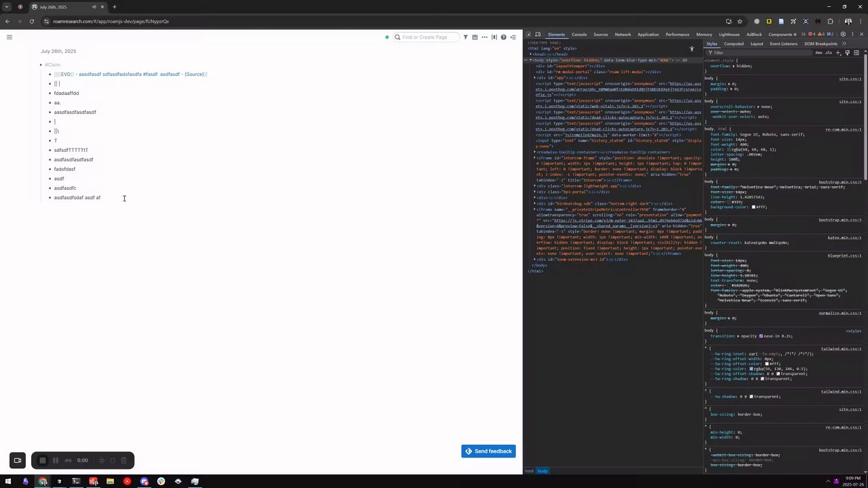Screen dimensions: 868x488
Task: Reload the browser page
Action: [x=31, y=21]
